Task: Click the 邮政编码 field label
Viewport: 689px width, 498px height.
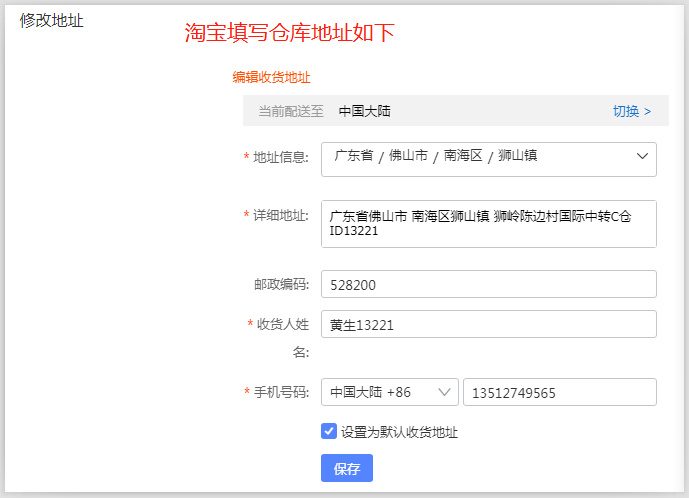Action: point(282,284)
